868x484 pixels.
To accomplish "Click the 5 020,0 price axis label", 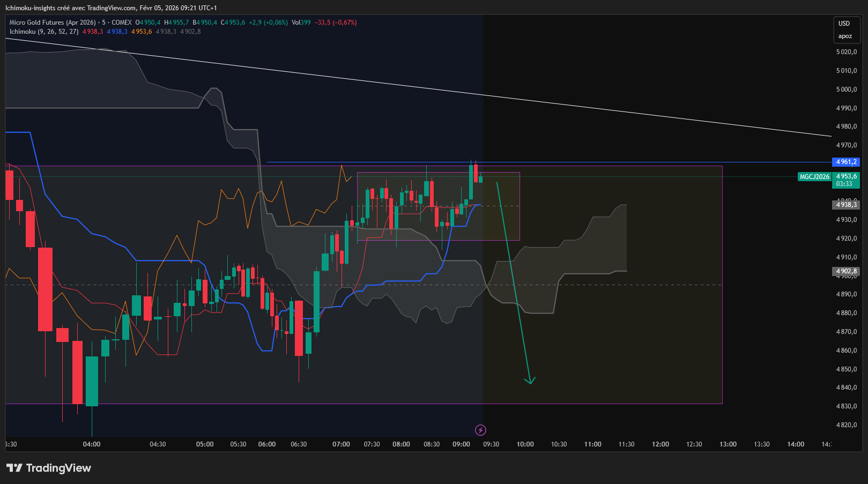I will 847,52.
